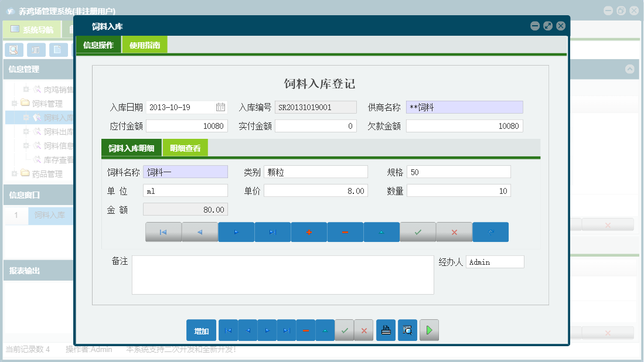Click the refresh icon in detail navigator
Screen dimensions: 644x362
(490, 232)
